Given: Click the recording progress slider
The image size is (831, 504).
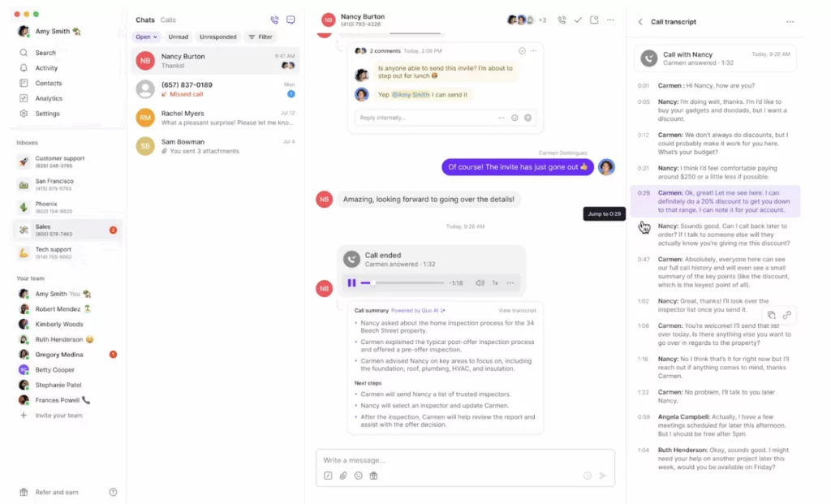Looking at the screenshot, I should [x=403, y=283].
